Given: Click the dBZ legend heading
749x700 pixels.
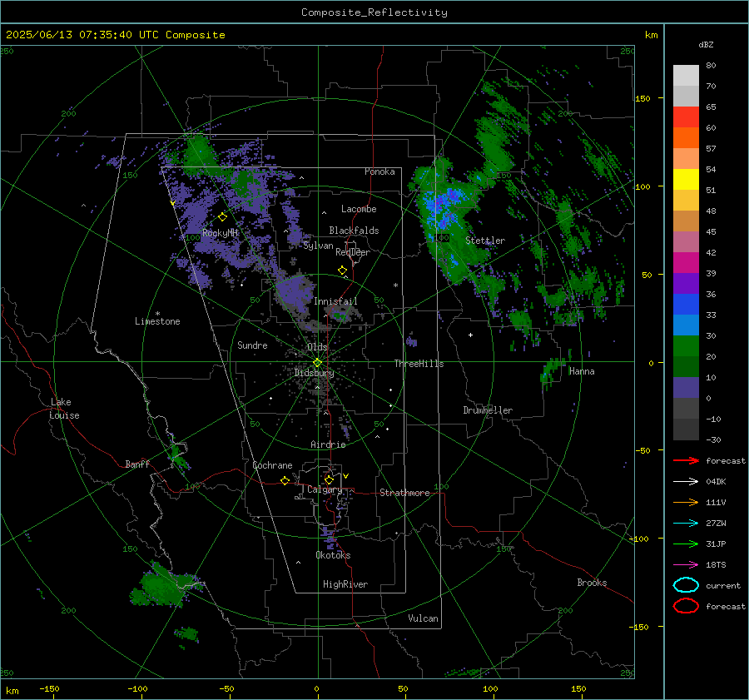Looking at the screenshot, I should click(x=706, y=44).
